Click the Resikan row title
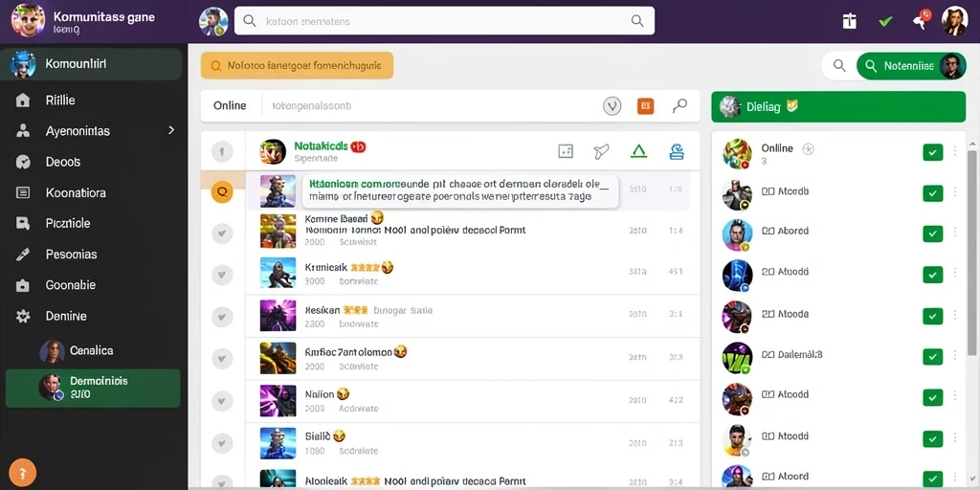980x490 pixels. point(322,310)
